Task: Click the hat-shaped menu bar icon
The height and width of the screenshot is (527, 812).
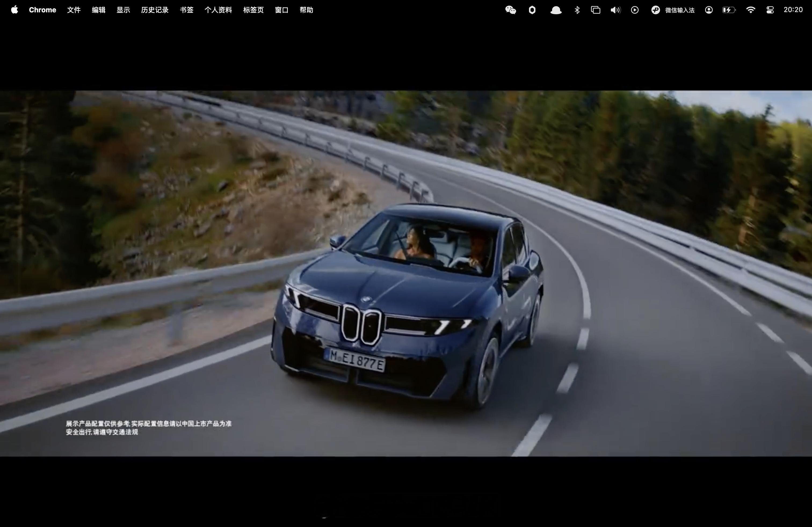Action: (x=556, y=10)
